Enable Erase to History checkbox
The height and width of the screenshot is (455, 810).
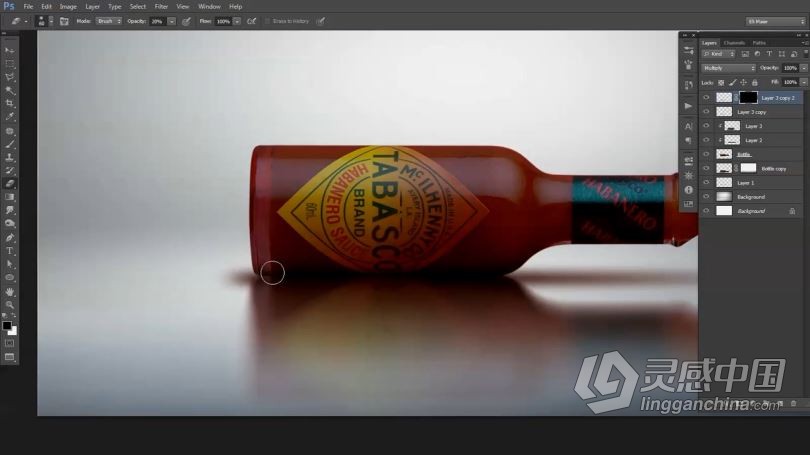(268, 21)
